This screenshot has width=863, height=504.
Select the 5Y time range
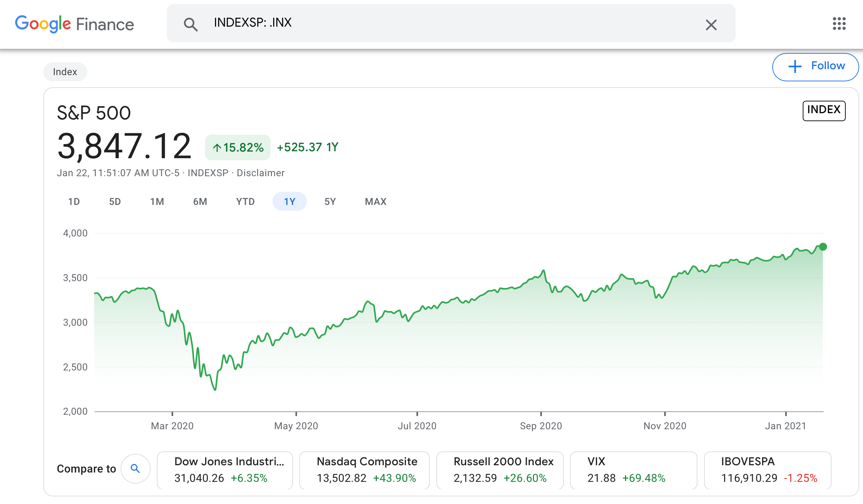click(330, 201)
